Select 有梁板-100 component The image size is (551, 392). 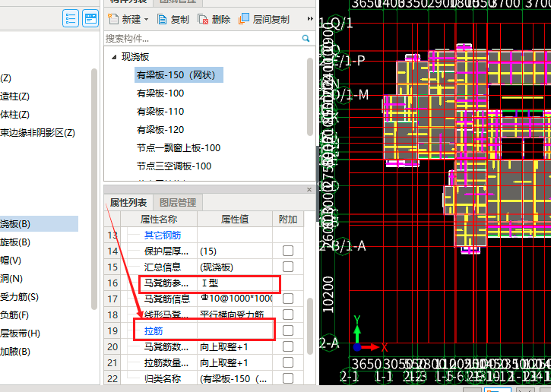click(160, 93)
